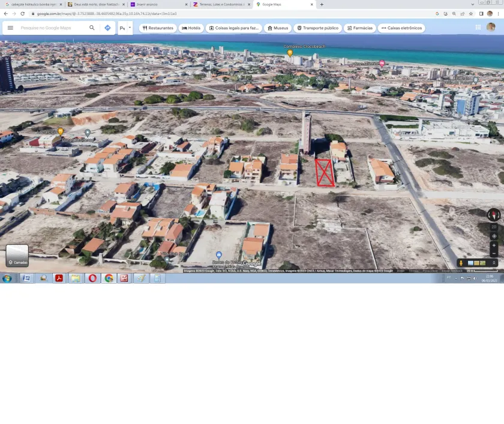504x424 pixels.
Task: Click the My Location crosshair icon
Action: tap(493, 236)
